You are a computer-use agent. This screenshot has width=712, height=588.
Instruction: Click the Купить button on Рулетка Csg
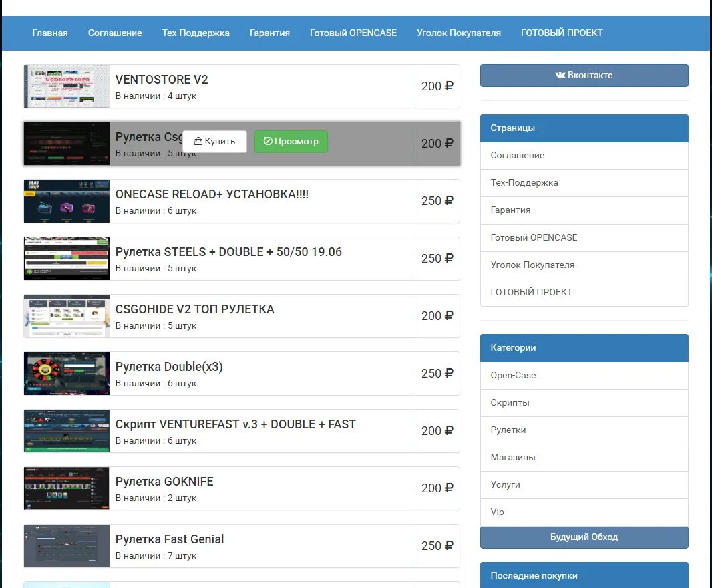(215, 141)
